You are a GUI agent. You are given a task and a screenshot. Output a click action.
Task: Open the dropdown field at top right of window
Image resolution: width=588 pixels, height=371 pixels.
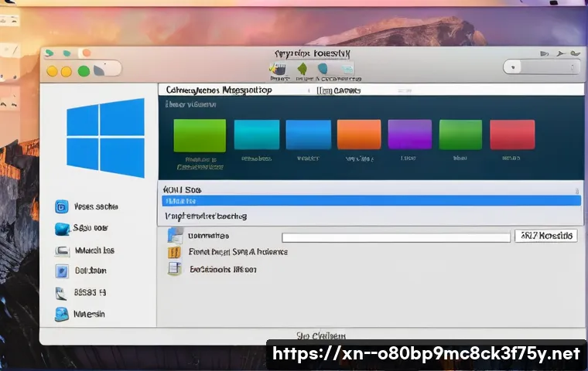click(541, 67)
